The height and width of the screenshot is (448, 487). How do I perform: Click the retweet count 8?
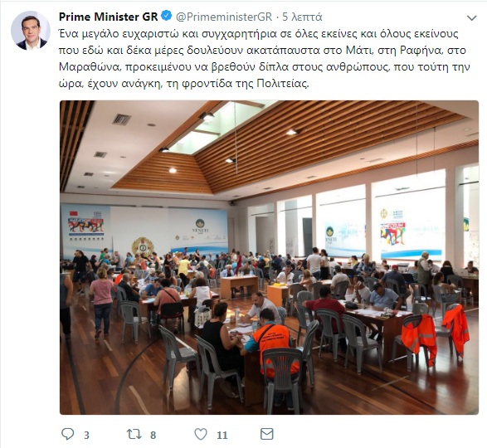[153, 436]
